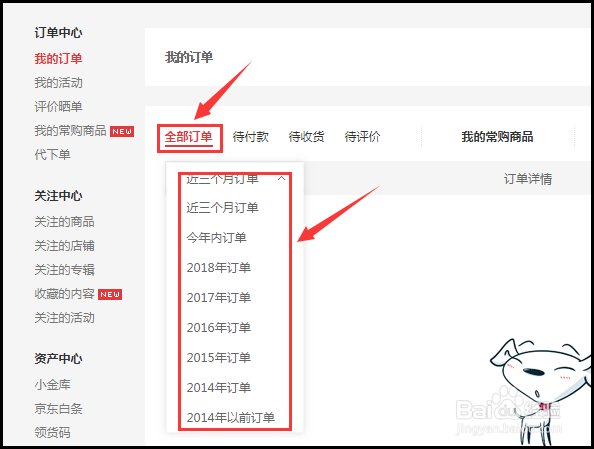Click 订单详情 column header

528,178
